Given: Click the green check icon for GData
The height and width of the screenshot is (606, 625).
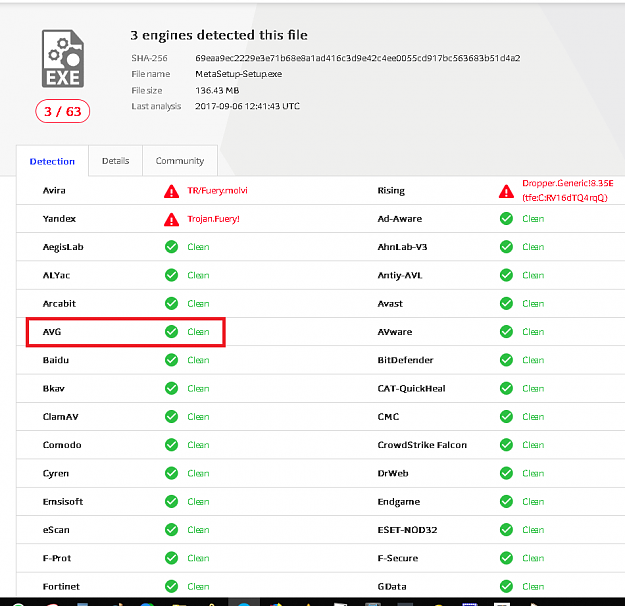Looking at the screenshot, I should tap(506, 586).
